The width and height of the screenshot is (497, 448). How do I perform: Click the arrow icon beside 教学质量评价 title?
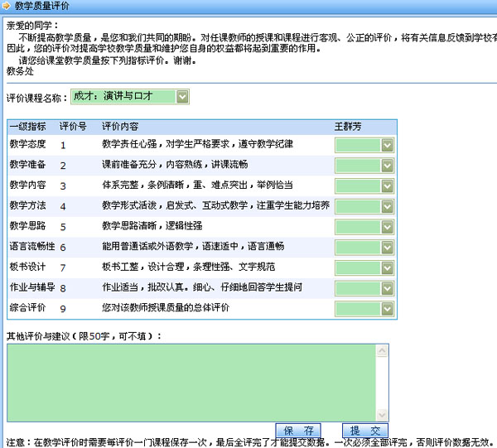7,6
